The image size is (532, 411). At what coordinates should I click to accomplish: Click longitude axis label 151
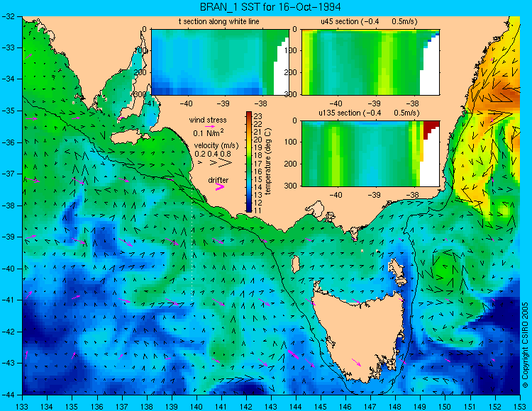coord(470,406)
